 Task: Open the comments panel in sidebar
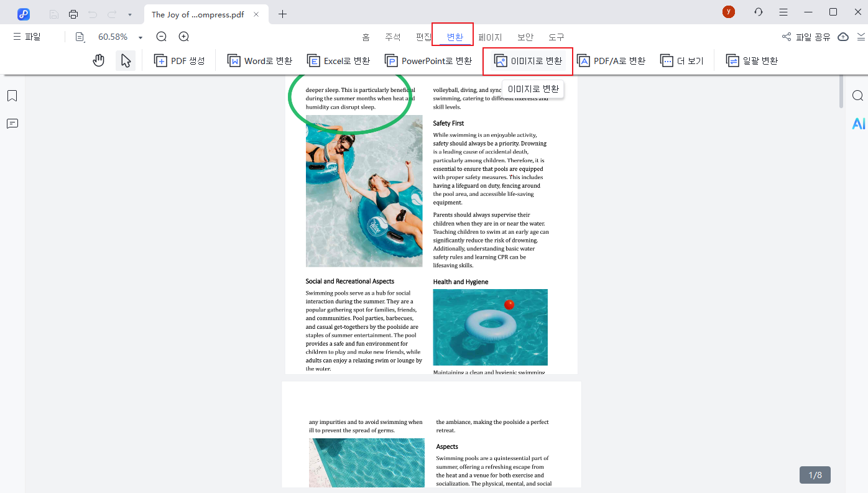tap(12, 124)
